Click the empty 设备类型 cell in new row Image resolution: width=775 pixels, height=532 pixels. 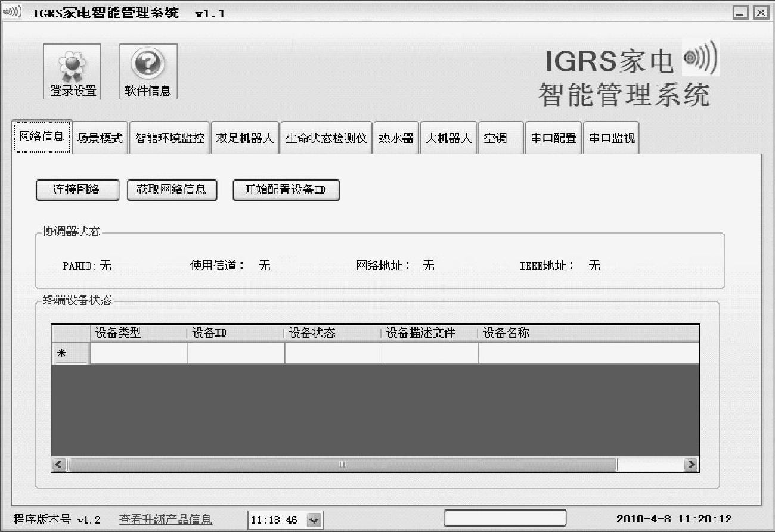139,353
